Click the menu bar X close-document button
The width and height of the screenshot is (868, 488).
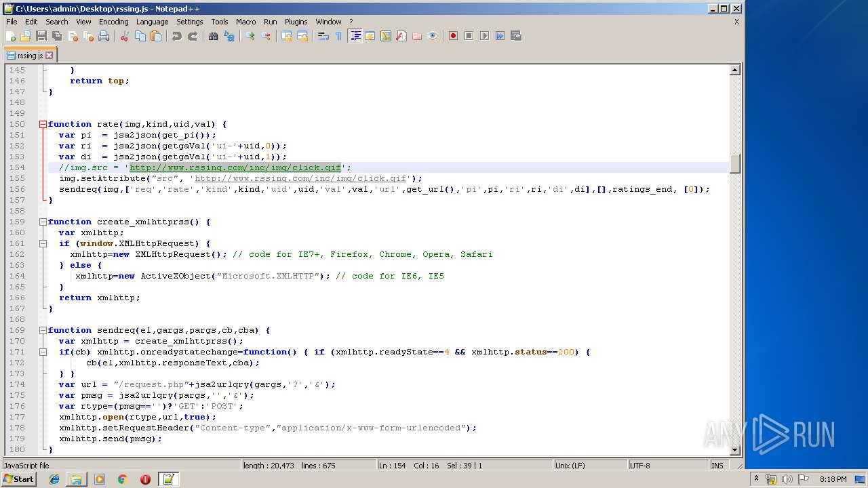[736, 22]
